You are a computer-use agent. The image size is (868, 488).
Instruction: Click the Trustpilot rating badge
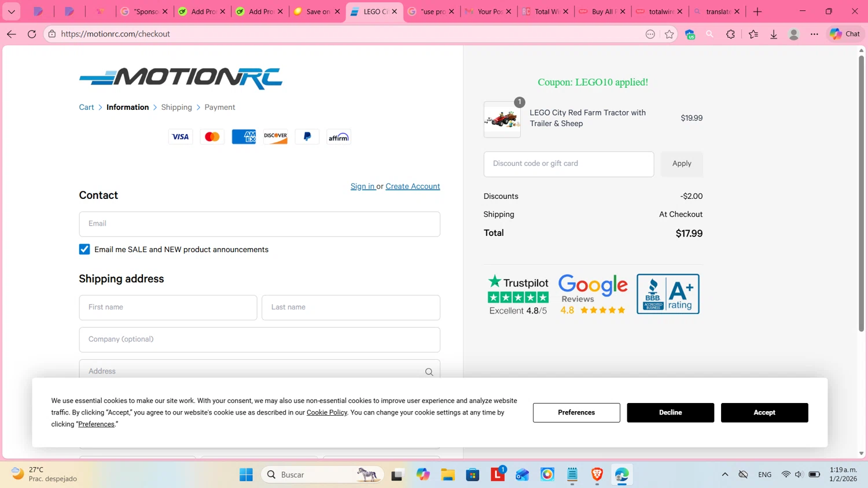tap(518, 294)
